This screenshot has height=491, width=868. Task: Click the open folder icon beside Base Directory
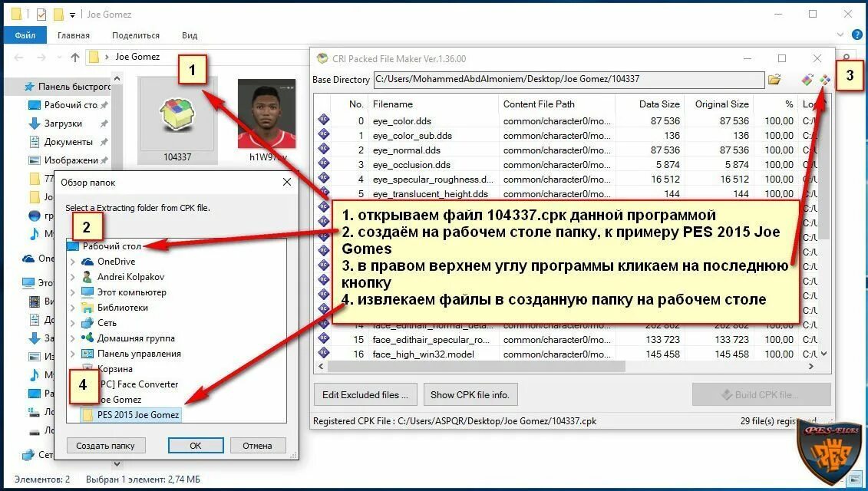[x=774, y=79]
